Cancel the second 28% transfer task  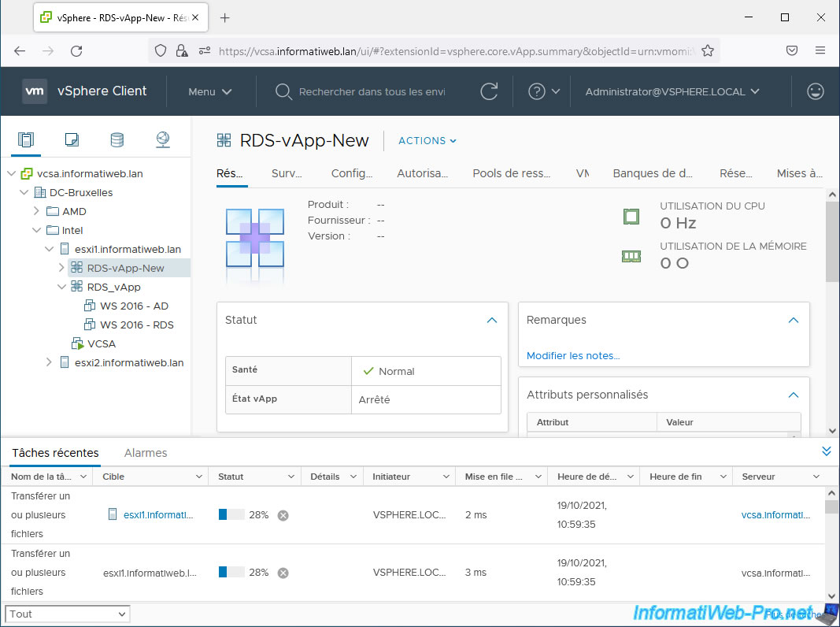click(283, 573)
